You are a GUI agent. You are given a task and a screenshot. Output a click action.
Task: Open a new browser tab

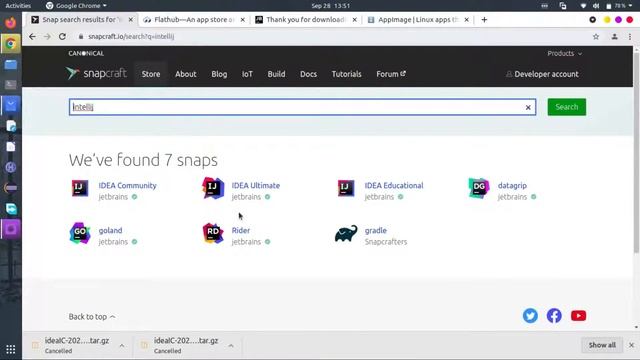pyautogui.click(x=484, y=20)
